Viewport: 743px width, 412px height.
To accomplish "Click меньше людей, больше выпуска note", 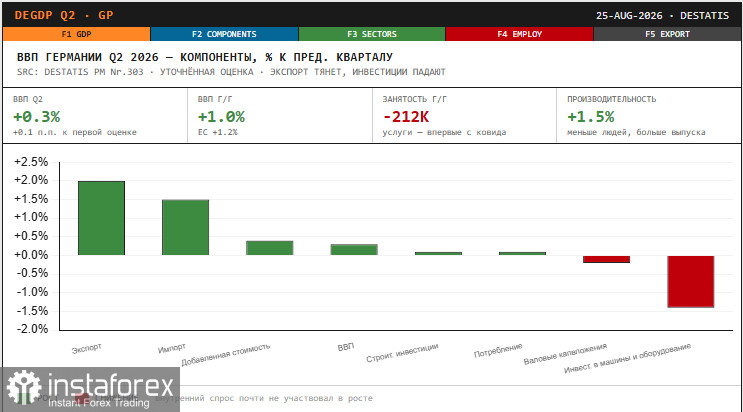I will pos(636,132).
